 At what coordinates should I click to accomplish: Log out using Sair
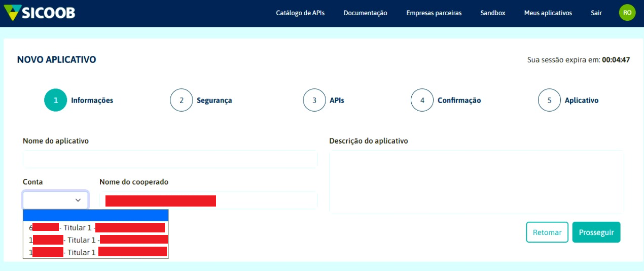point(596,13)
